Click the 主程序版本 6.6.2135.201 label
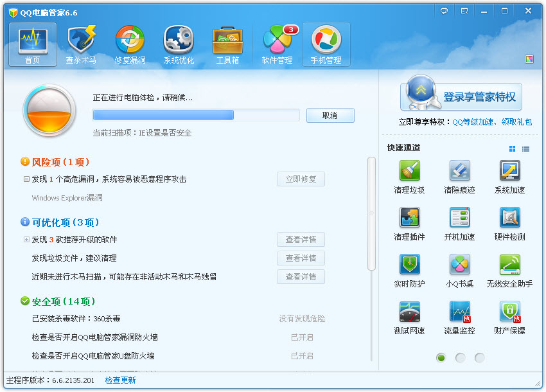This screenshot has width=546, height=392. (x=51, y=380)
